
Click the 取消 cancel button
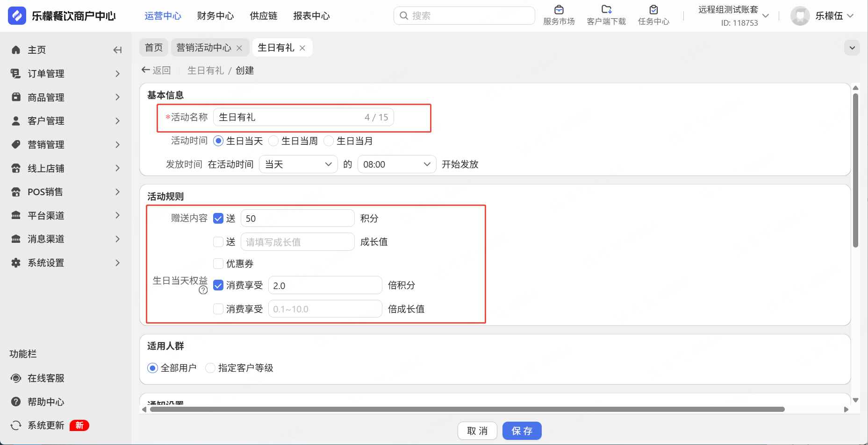click(477, 431)
